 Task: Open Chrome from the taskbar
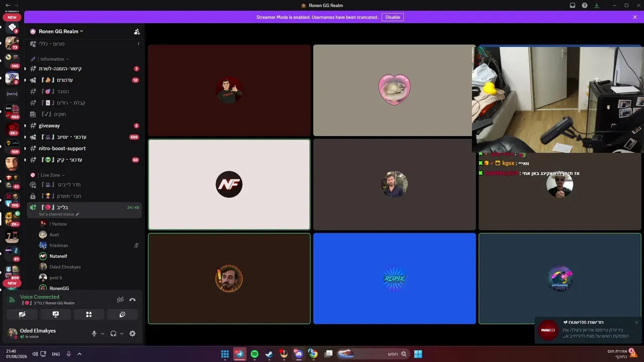click(313, 354)
